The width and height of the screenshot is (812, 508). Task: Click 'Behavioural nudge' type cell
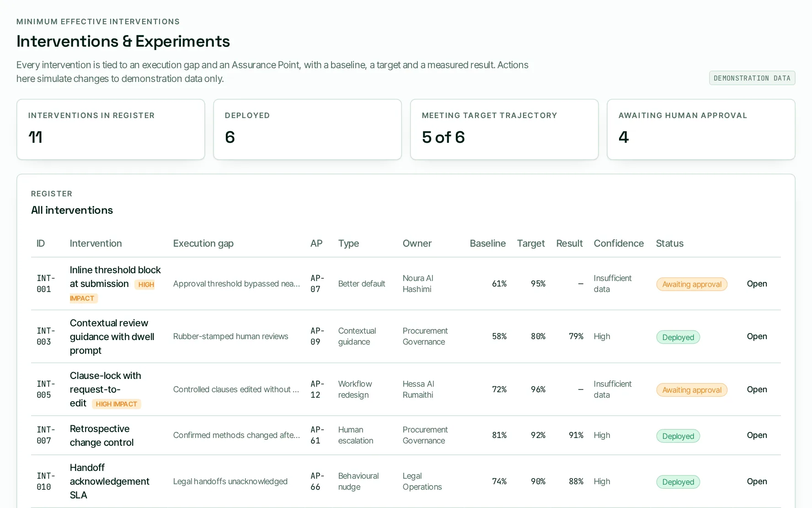click(358, 481)
